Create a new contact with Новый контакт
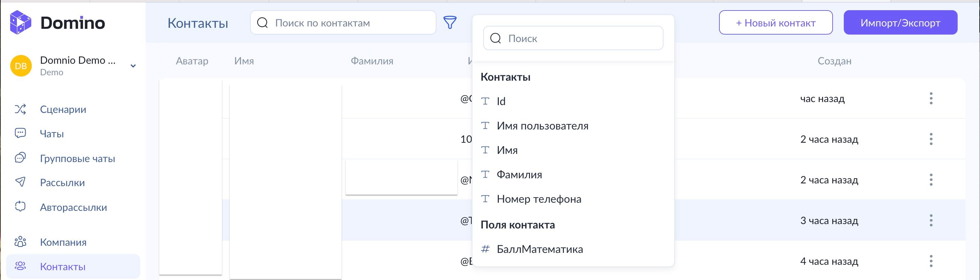The image size is (980, 280). [x=775, y=23]
